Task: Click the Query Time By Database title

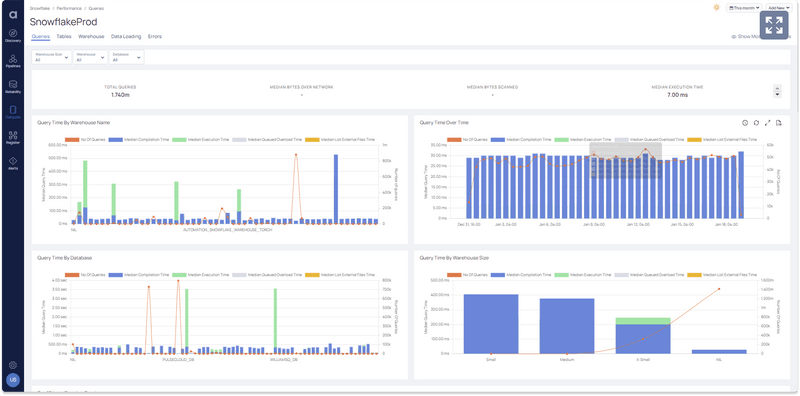Action: pyautogui.click(x=65, y=258)
